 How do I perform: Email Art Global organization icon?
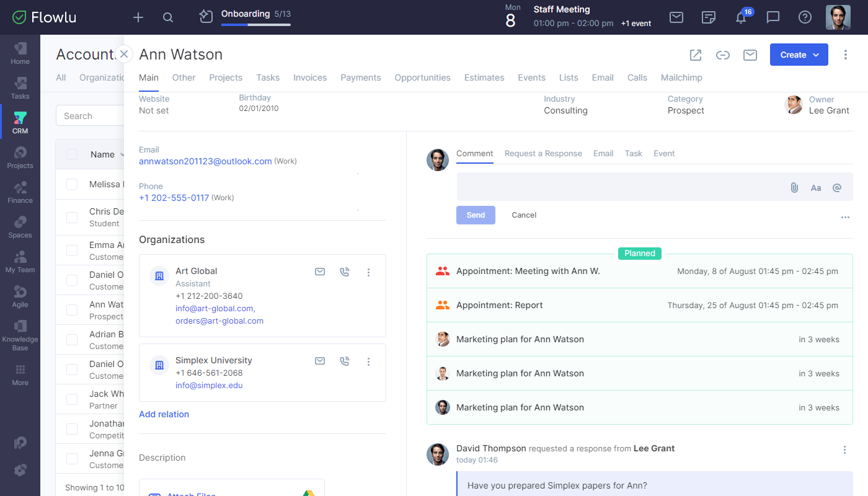320,272
